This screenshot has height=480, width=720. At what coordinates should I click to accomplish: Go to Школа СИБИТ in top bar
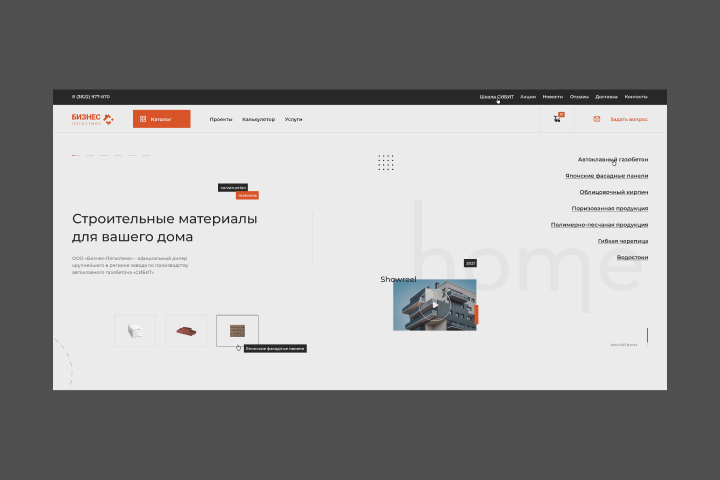[496, 97]
